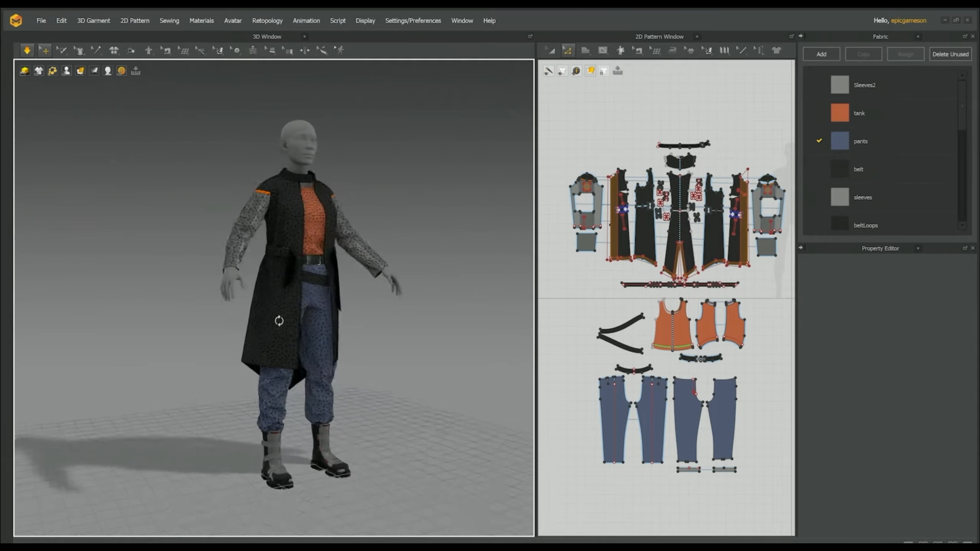Click the Add fabric button
980x551 pixels.
click(x=821, y=54)
